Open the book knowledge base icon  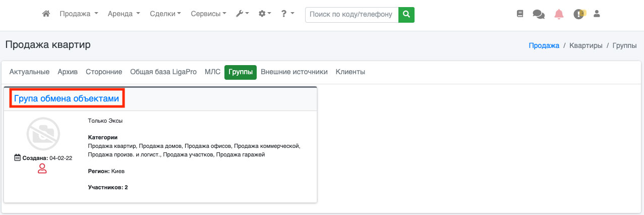click(520, 15)
